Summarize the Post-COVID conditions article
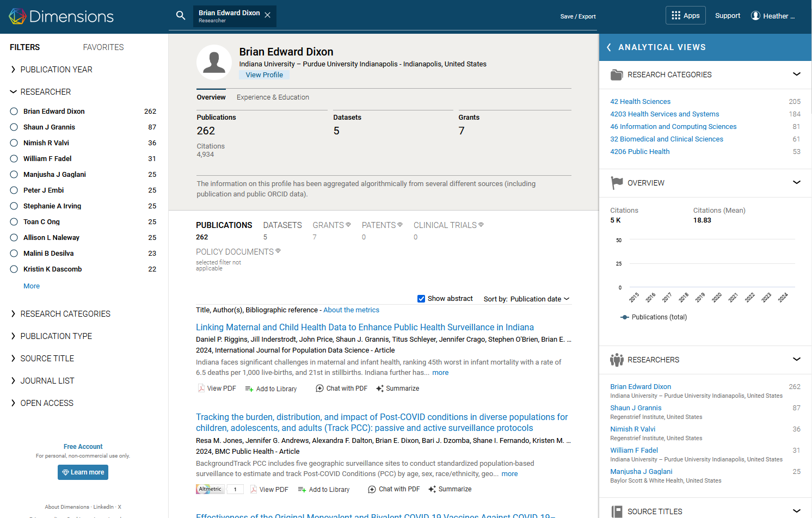812x518 pixels. tap(450, 489)
